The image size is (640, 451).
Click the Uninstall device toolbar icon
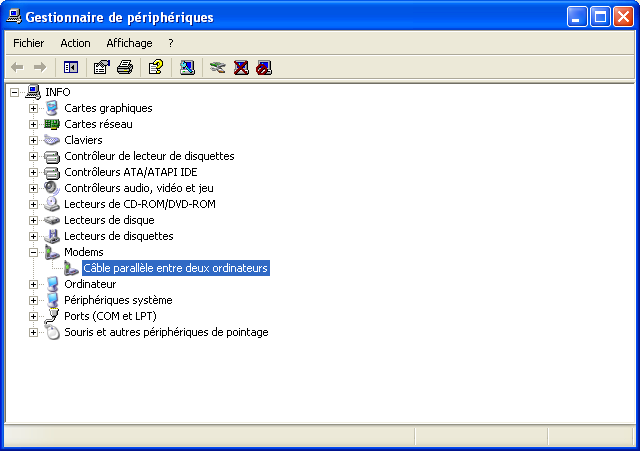[x=241, y=67]
